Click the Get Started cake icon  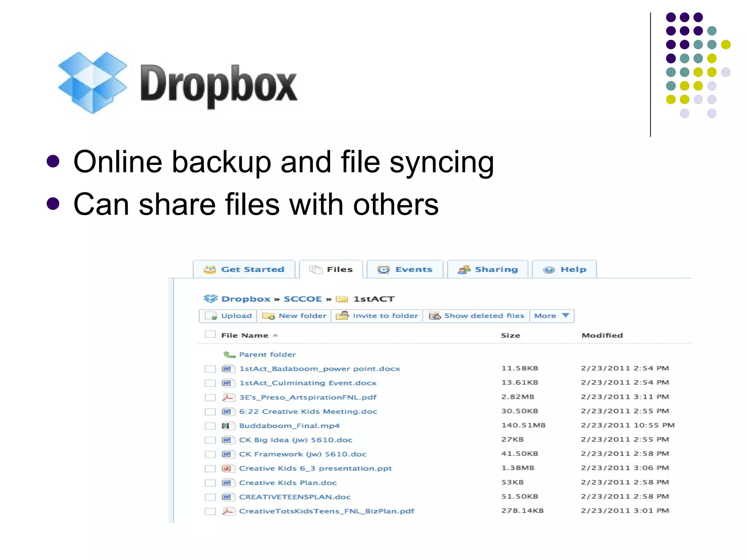click(210, 269)
